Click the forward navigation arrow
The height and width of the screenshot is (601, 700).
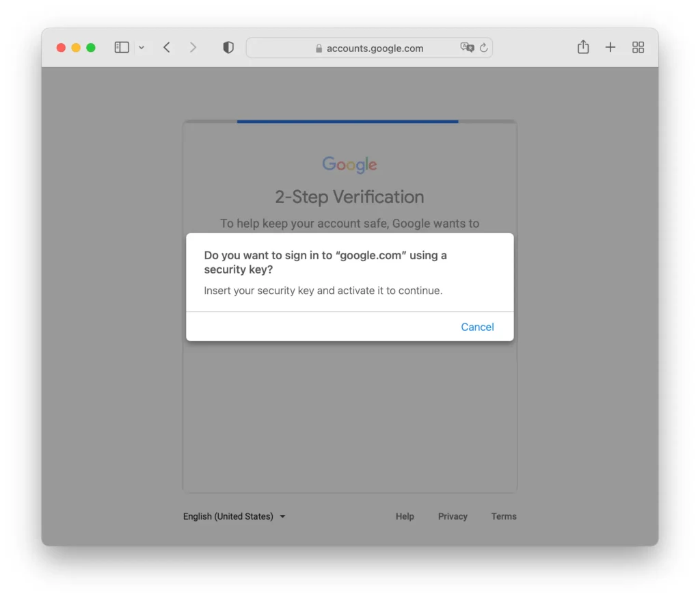click(x=193, y=47)
